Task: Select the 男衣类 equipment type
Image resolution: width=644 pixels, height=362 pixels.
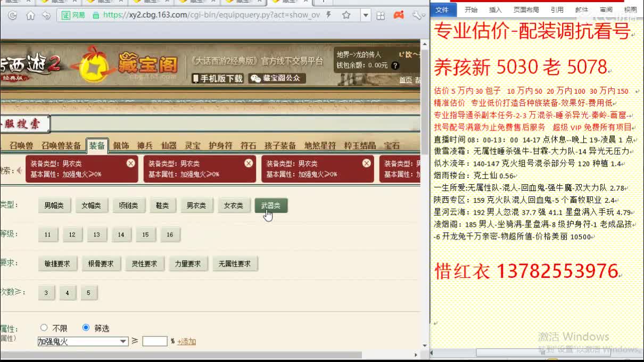Action: 196,205
